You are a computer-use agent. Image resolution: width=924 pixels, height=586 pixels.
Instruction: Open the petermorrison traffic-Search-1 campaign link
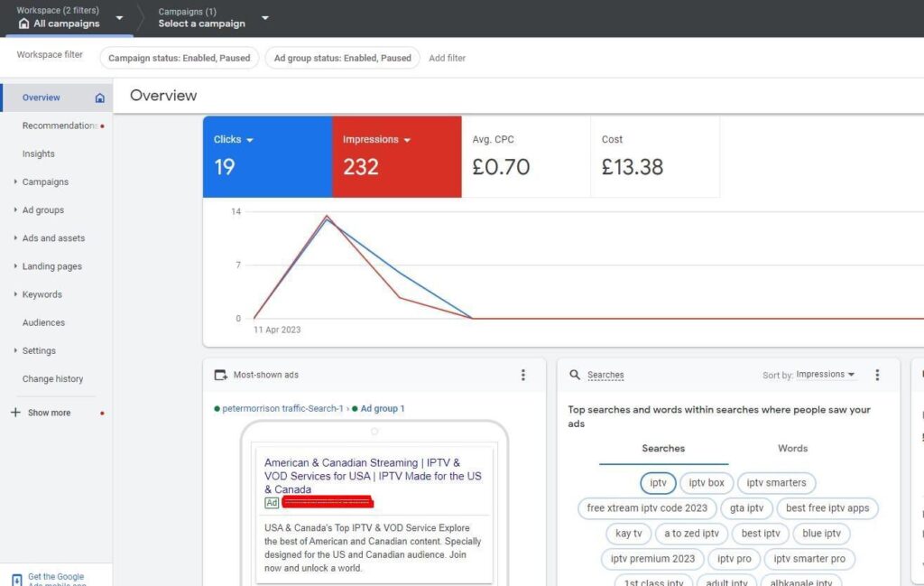pos(282,408)
